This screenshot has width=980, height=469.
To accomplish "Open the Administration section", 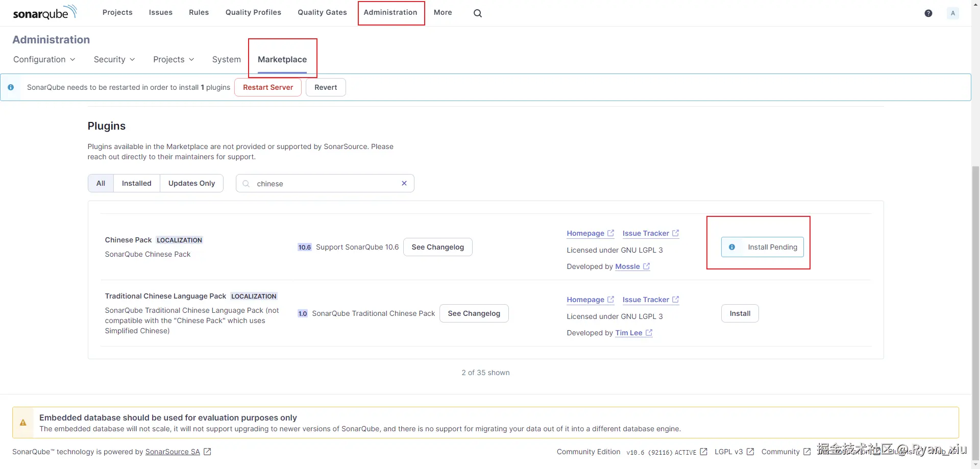I will [x=390, y=12].
